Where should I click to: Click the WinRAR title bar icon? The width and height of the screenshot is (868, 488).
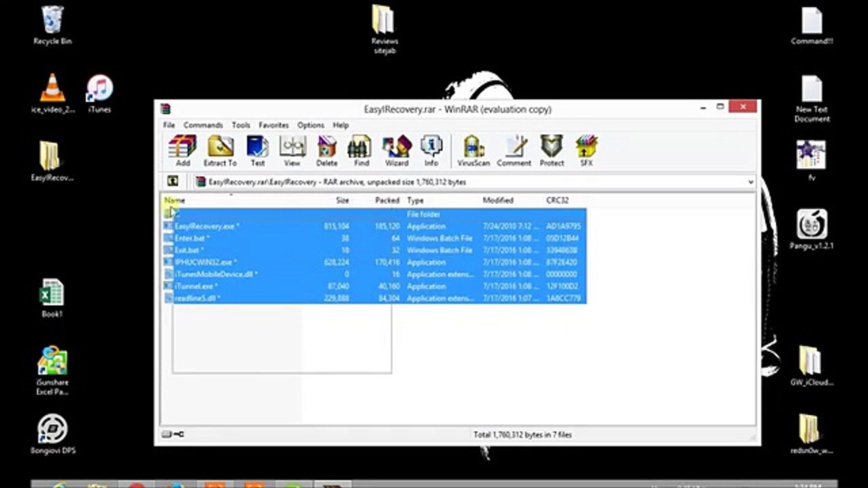(165, 109)
